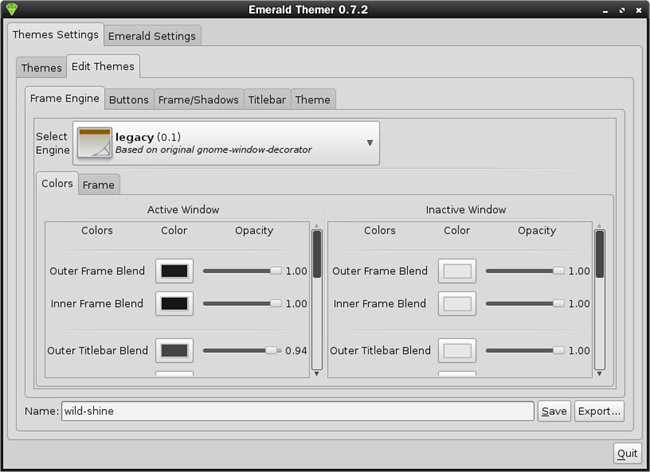The width and height of the screenshot is (650, 472).
Task: Switch to the Themes tab
Action: click(42, 68)
